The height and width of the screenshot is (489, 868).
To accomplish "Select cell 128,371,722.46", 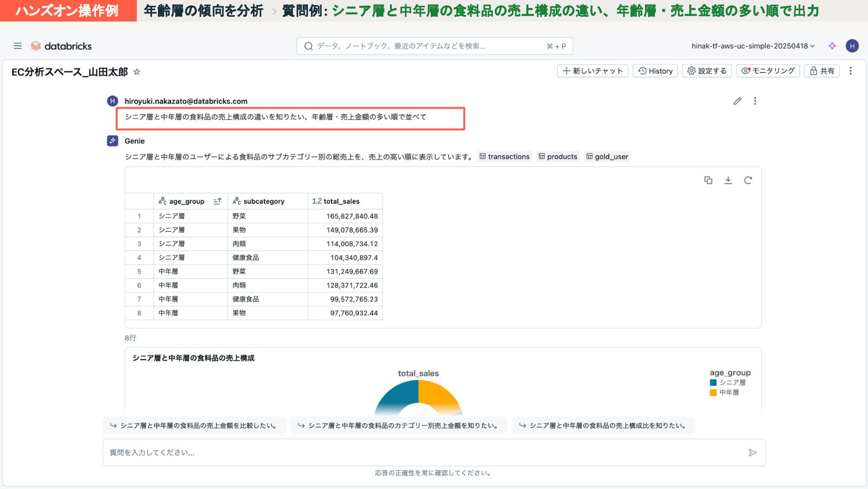I will 345,285.
